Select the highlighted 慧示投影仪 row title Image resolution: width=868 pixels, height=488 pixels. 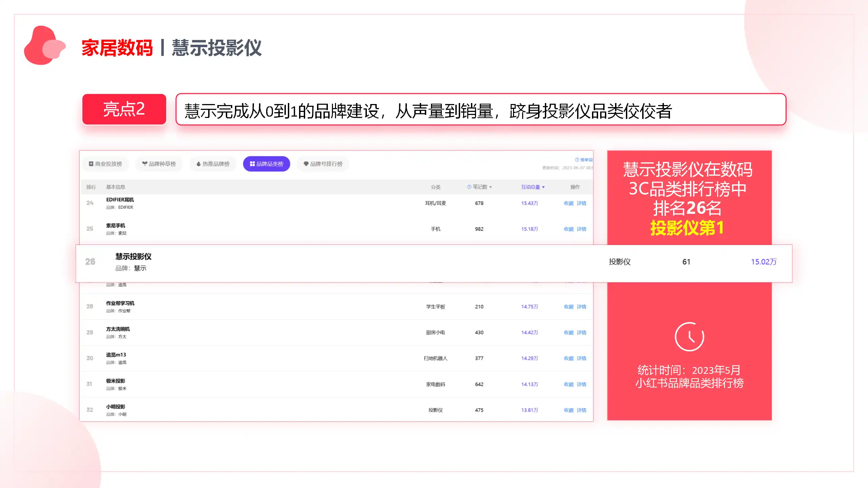point(133,257)
